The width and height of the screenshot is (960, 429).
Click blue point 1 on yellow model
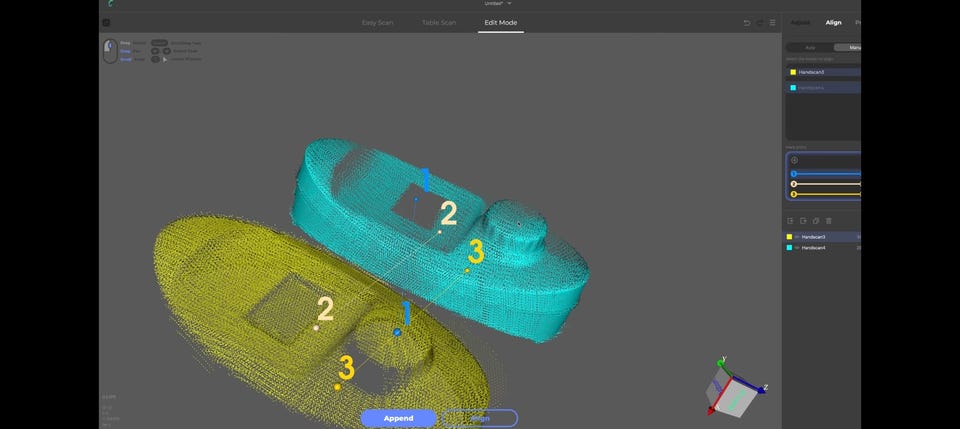click(397, 332)
